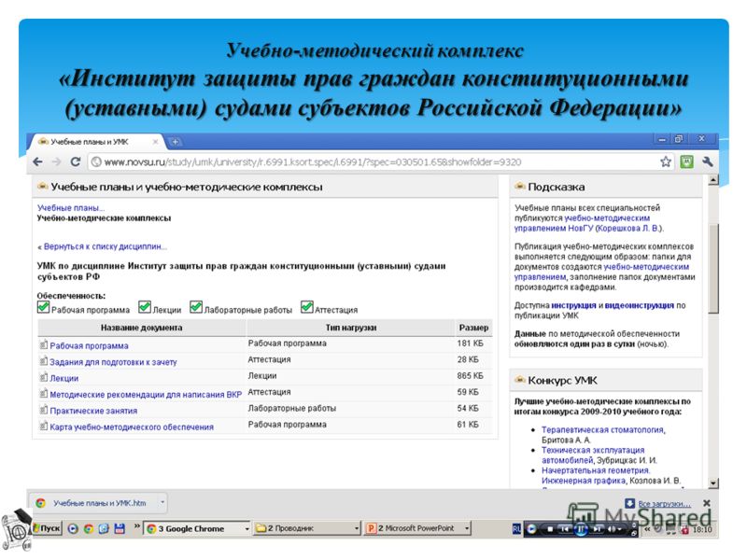Image resolution: width=747 pixels, height=560 pixels.
Task: Open 'Задания для подготовки к зачету' document
Action: click(x=113, y=362)
